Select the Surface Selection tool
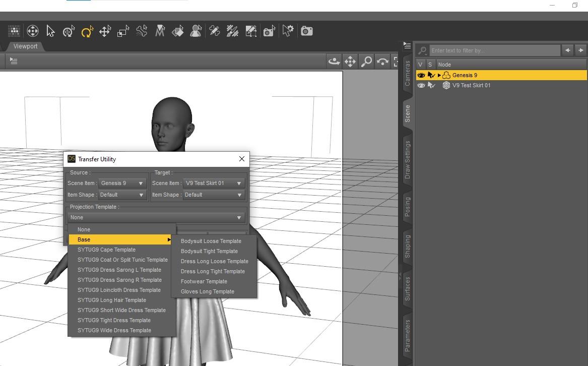Screen dimensions: 588x366 178,31
